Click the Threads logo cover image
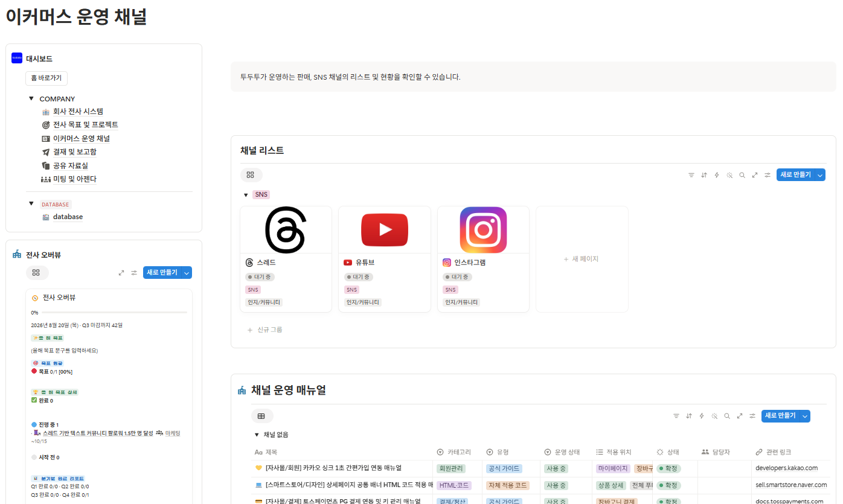 click(286, 230)
